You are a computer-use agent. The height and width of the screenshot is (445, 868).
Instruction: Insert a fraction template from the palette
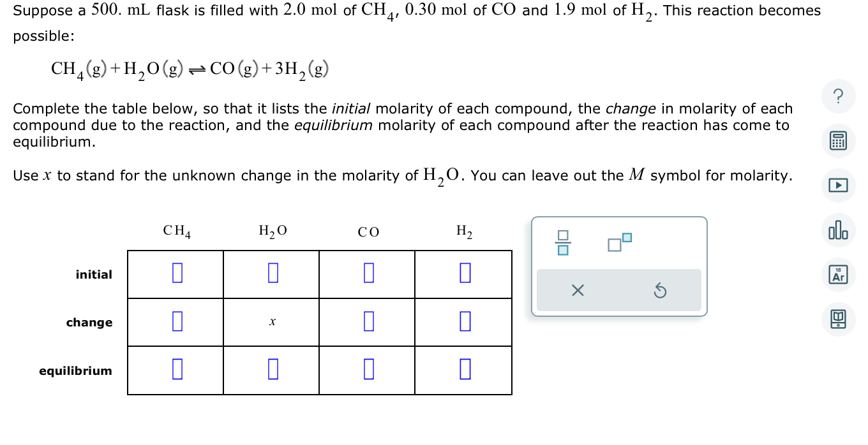pos(562,242)
